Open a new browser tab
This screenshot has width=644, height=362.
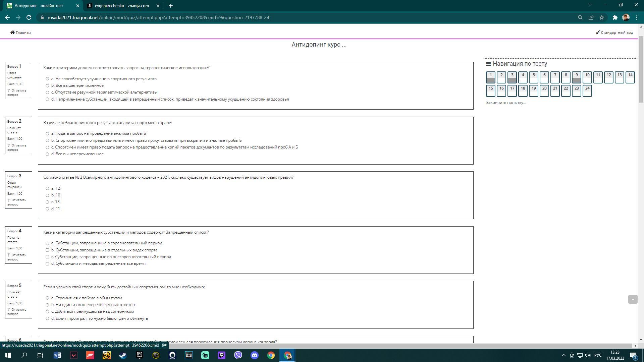170,6
